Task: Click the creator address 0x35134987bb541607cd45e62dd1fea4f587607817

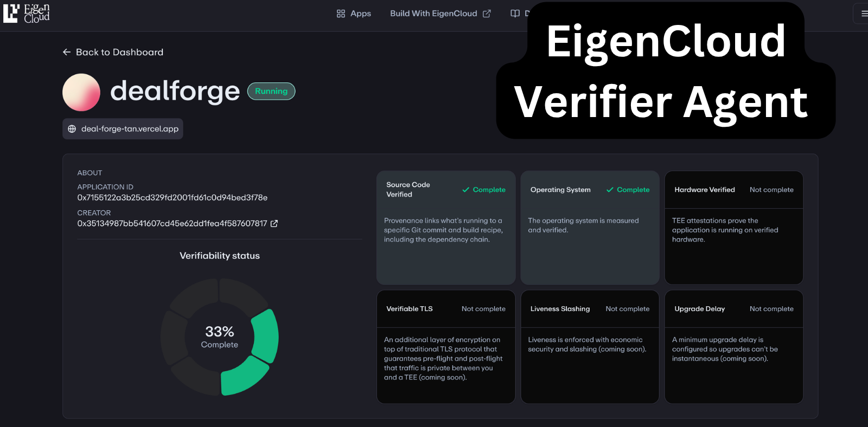Action: (x=172, y=223)
